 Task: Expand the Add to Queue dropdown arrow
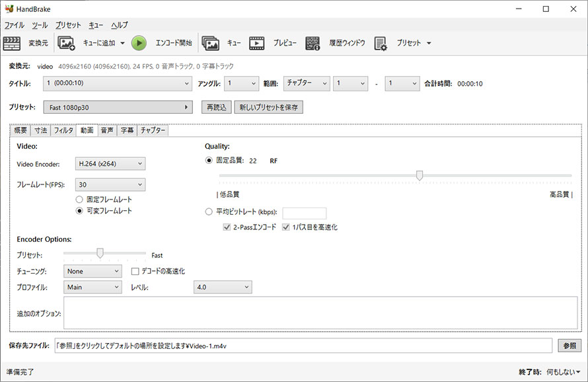123,43
